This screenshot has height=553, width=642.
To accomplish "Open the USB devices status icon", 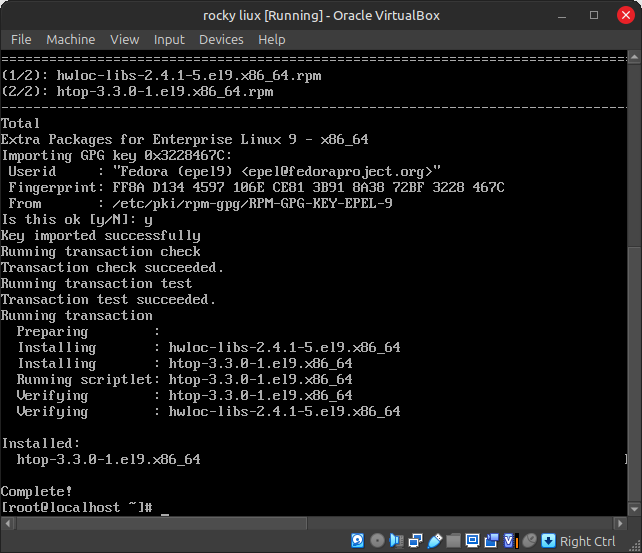I will click(434, 541).
